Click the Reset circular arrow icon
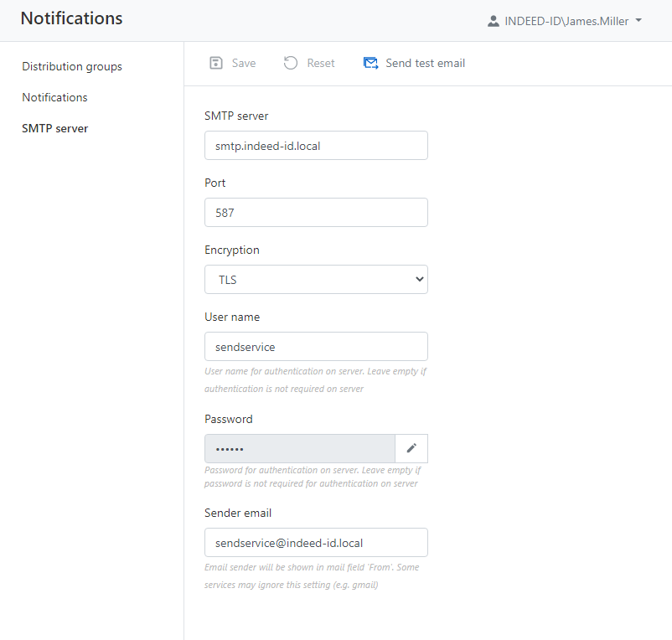Image resolution: width=672 pixels, height=640 pixels. tap(291, 63)
